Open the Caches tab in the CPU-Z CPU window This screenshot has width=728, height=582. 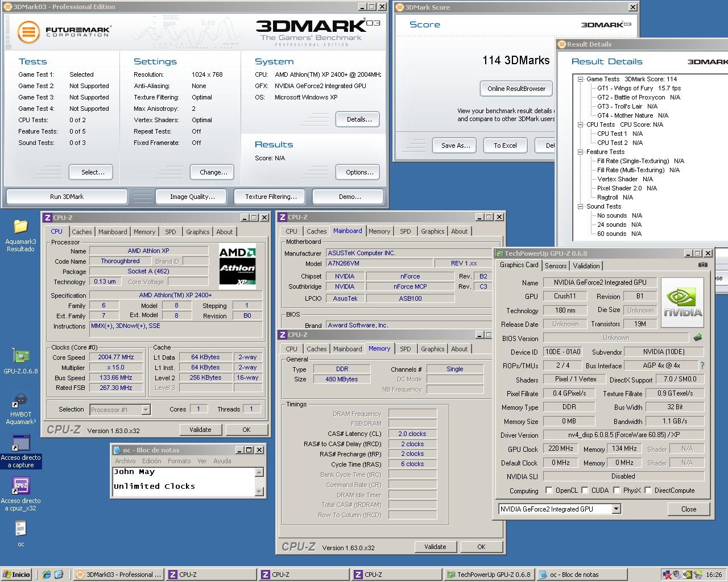[x=81, y=232]
